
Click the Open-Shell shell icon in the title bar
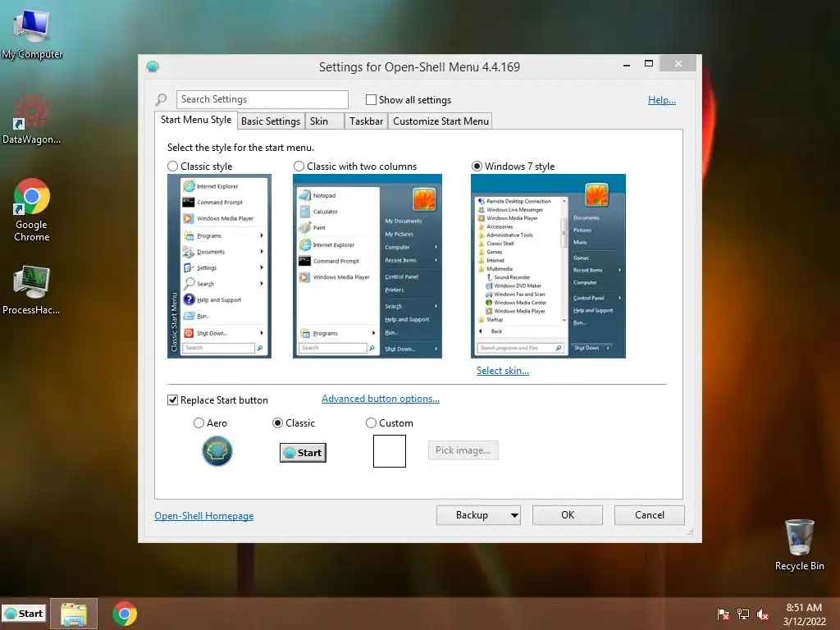tap(153, 66)
